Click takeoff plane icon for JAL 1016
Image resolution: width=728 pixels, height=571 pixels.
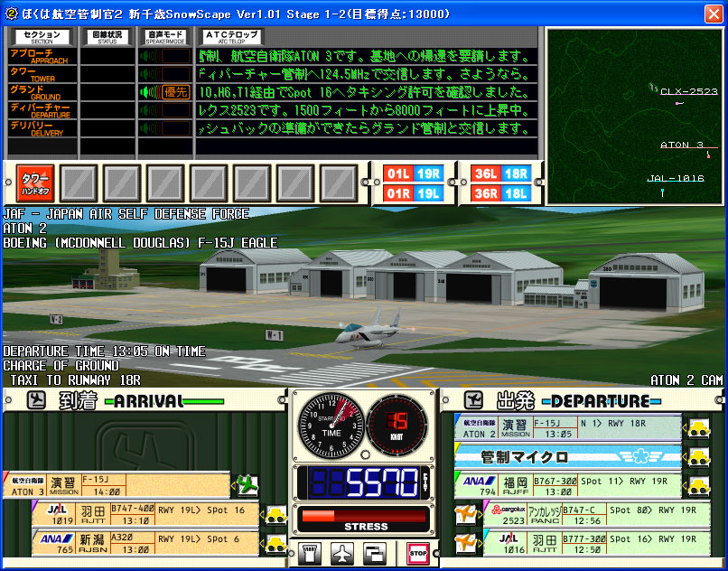point(466,544)
